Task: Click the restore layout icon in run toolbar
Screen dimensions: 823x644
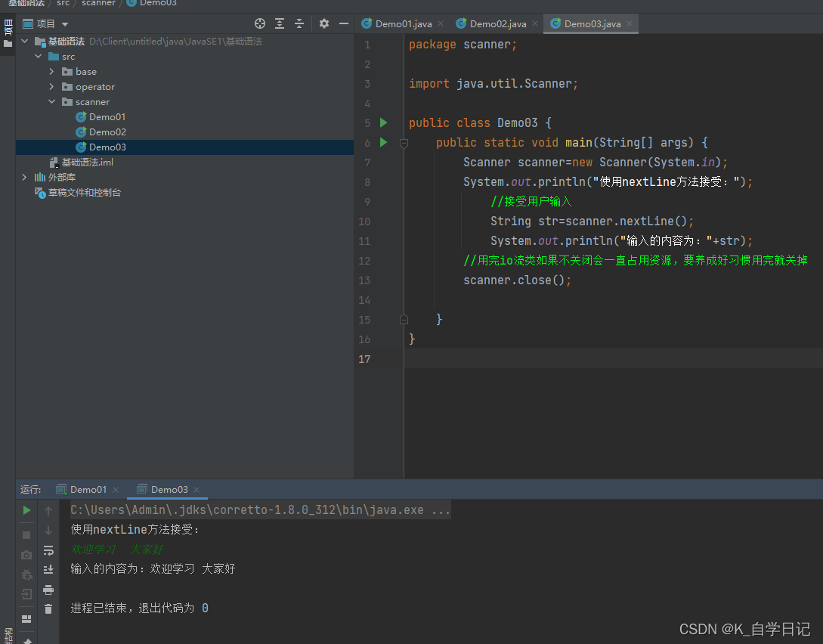Action: 26,619
